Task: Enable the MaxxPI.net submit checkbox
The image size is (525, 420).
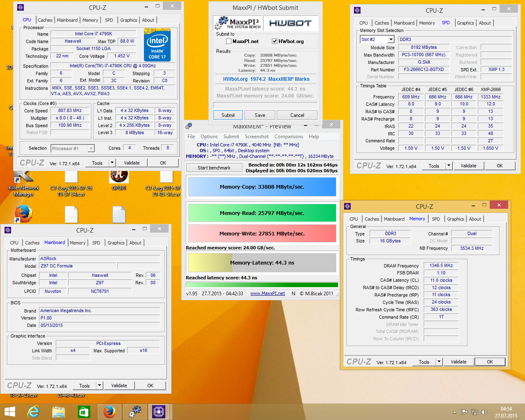Action: click(229, 41)
